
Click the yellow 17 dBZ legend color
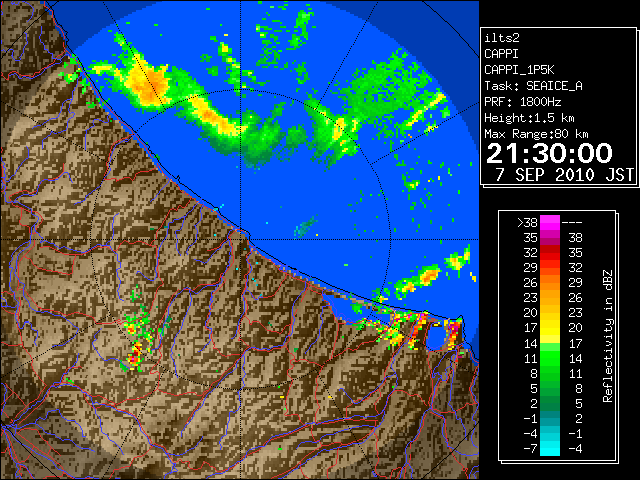[x=550, y=328]
